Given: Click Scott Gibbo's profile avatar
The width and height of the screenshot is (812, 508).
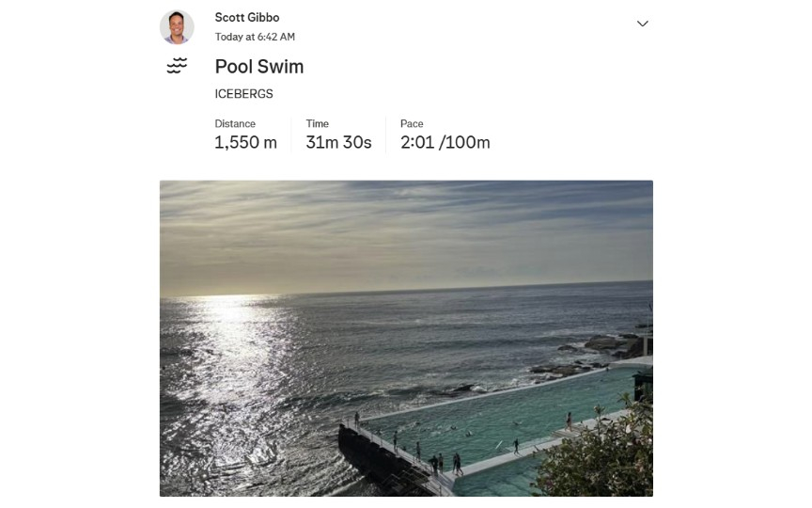Looking at the screenshot, I should 177,27.
